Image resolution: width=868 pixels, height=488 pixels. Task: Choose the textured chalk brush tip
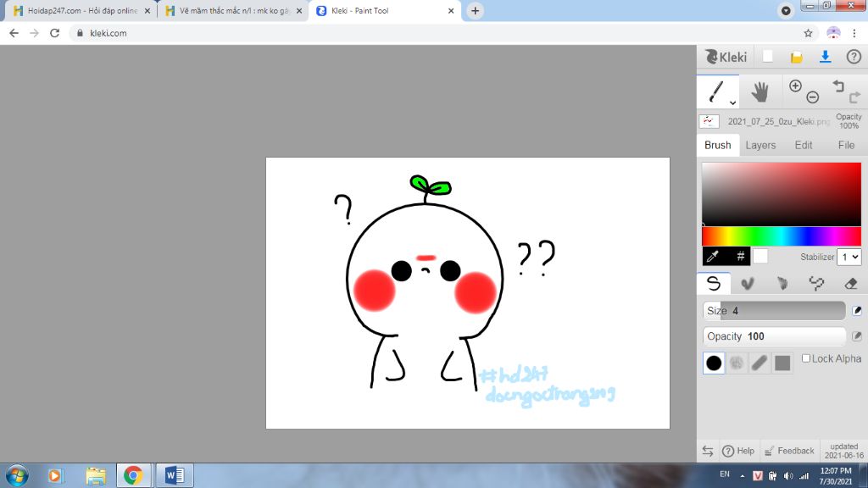737,363
